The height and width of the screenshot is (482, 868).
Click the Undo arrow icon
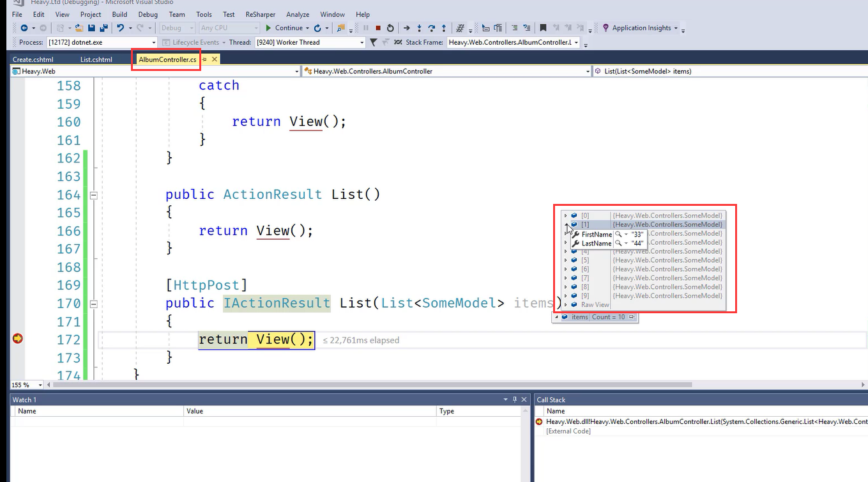click(x=120, y=28)
